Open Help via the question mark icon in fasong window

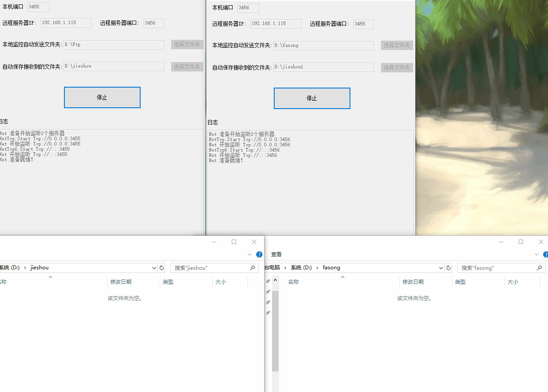545,254
